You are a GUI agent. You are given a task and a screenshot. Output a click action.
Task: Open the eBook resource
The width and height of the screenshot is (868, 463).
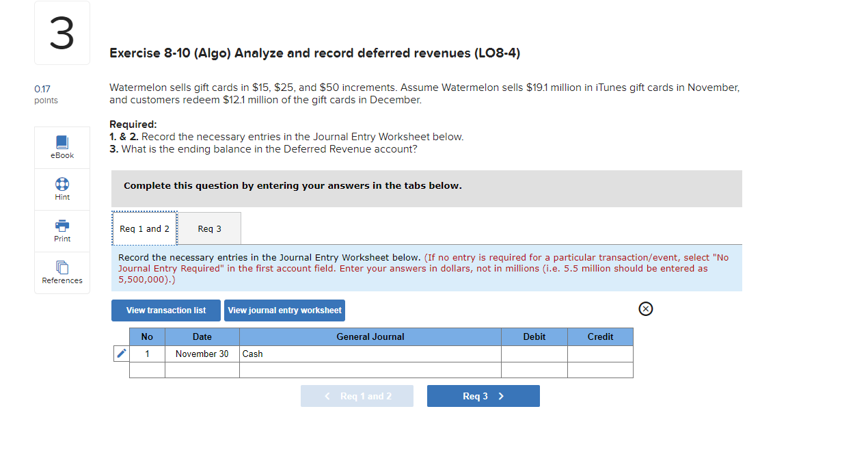[62, 146]
